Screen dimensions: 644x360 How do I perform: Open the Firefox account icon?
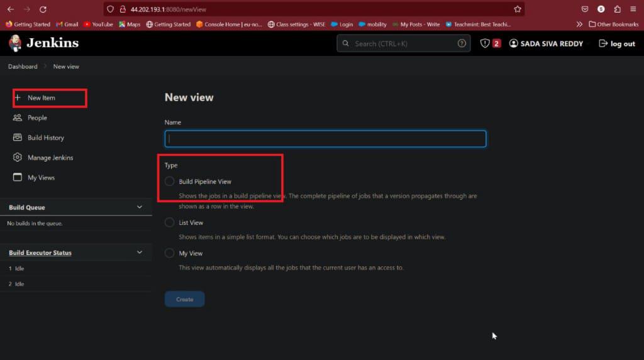[601, 9]
